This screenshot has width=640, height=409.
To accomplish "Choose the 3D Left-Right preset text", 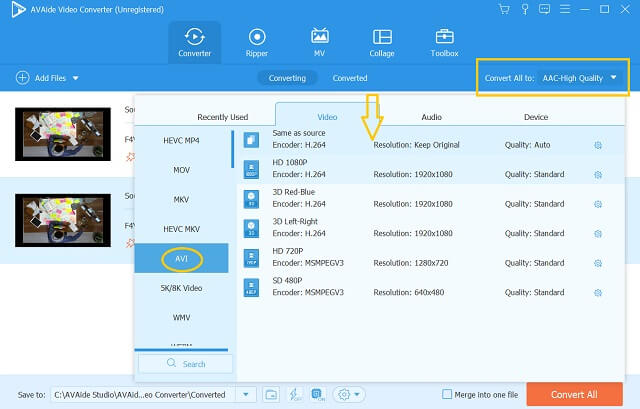I will coord(295,222).
